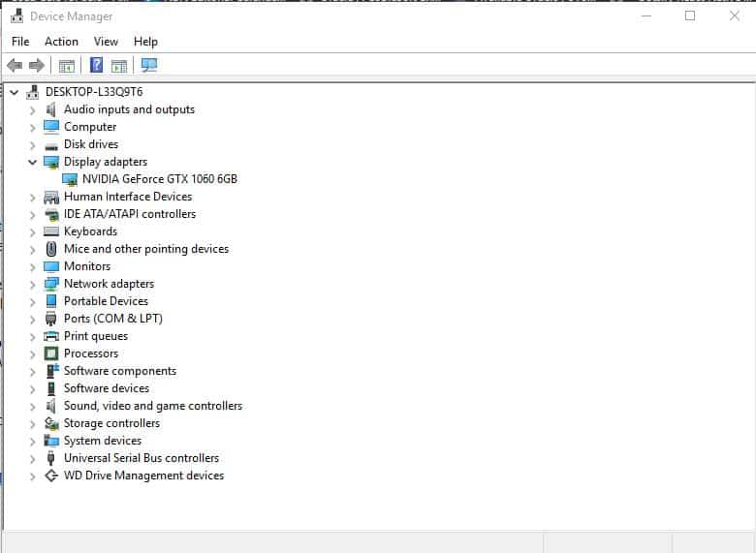Click the System devices icon
Viewport: 756px width, 553px height.
51,441
